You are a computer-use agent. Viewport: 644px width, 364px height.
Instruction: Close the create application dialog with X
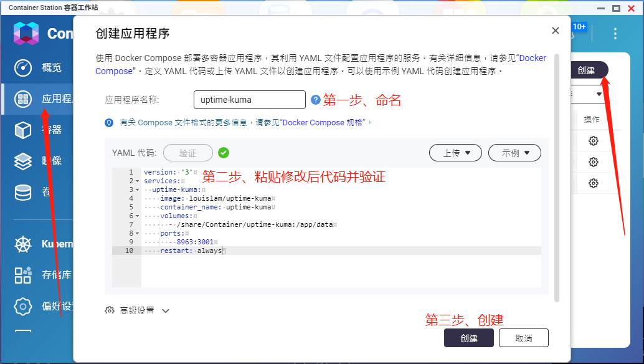(556, 31)
